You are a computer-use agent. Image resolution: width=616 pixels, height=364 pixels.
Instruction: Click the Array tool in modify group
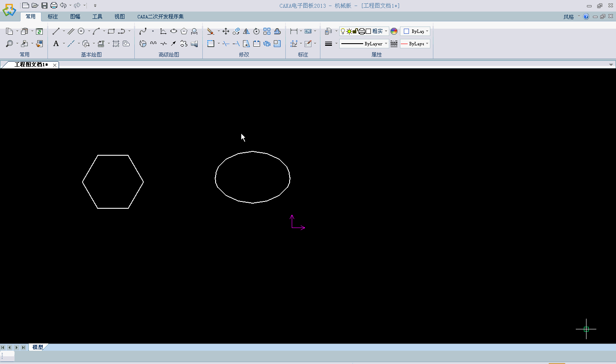267,31
